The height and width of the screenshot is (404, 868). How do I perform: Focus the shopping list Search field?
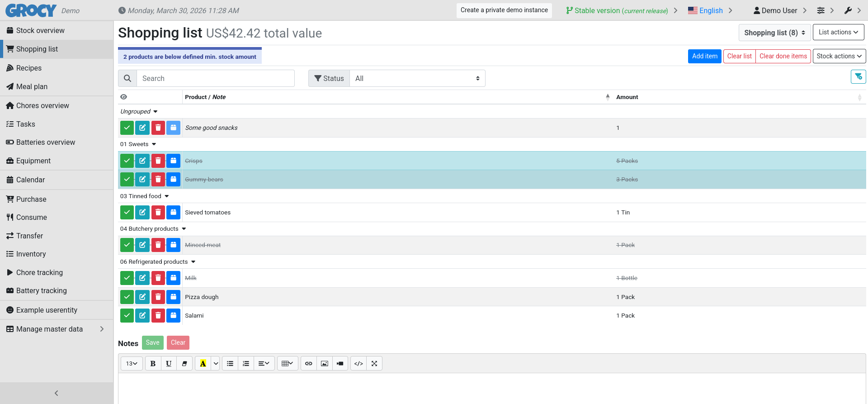click(215, 78)
